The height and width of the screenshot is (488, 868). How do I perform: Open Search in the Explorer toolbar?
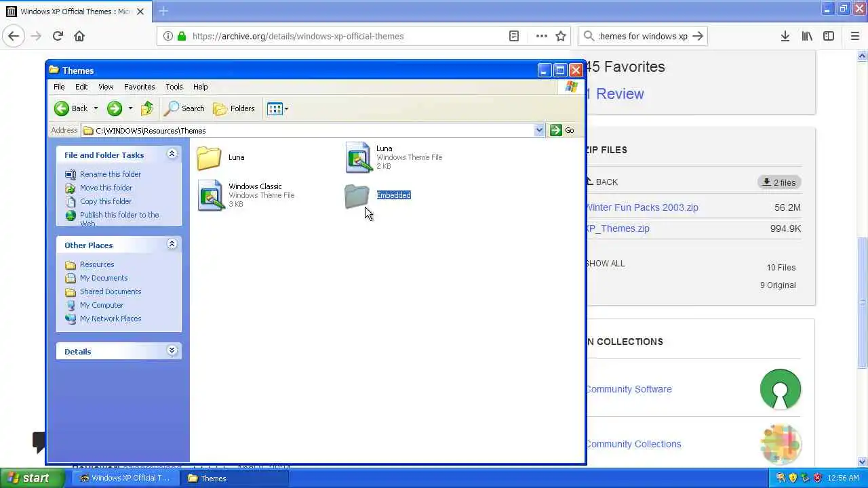point(185,108)
